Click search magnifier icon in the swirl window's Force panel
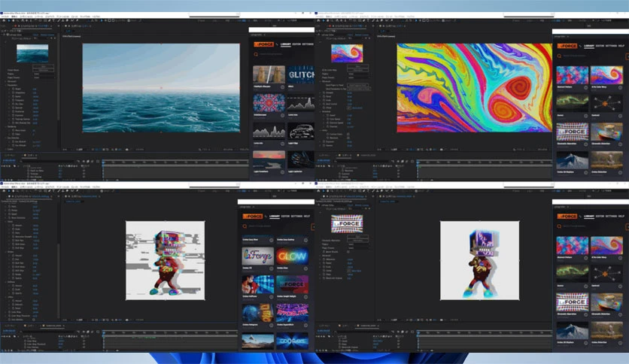This screenshot has width=629, height=364. (x=559, y=56)
